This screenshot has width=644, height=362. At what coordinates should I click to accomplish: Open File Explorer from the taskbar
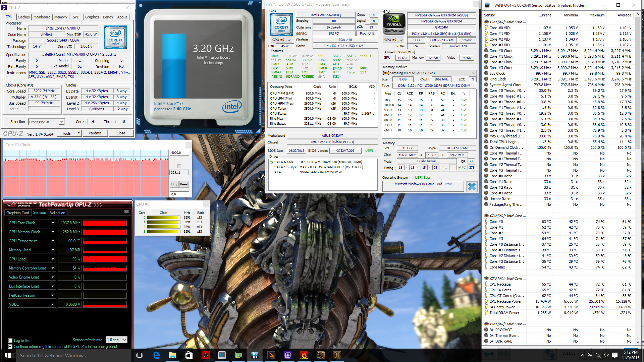click(x=172, y=355)
